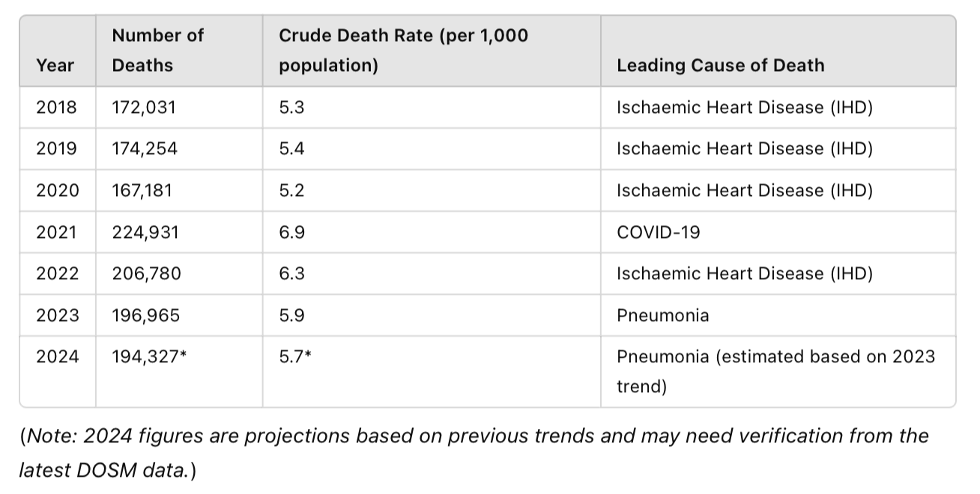Select the 172,031 deaths cell
The height and width of the screenshot is (494, 980).
(144, 107)
